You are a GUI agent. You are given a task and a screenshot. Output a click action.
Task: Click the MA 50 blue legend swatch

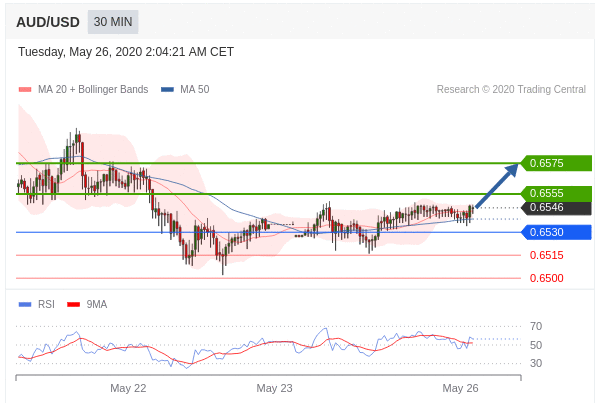click(167, 90)
